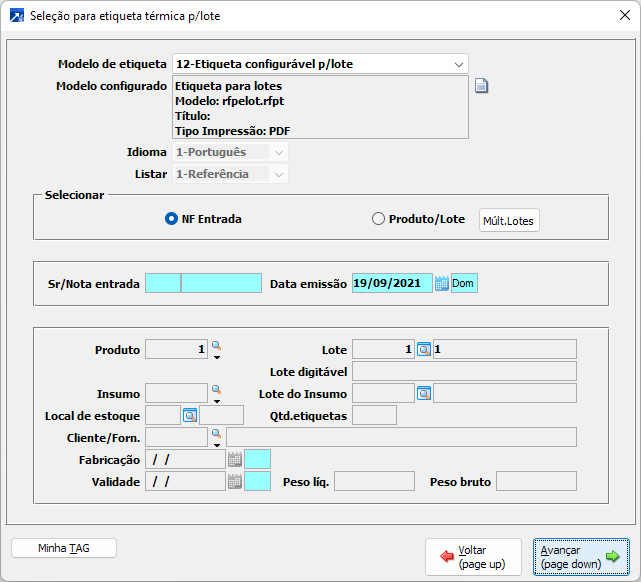Viewport: 641px width, 582px height.
Task: Click the search magnifier next to Insumo
Action: pos(216,391)
